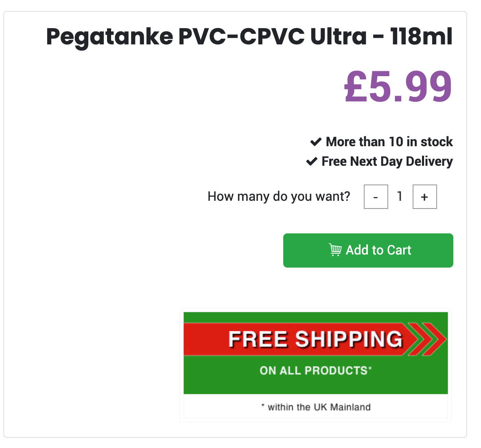Click the Free Next Day Delivery text
481x448 pixels.
[387, 162]
